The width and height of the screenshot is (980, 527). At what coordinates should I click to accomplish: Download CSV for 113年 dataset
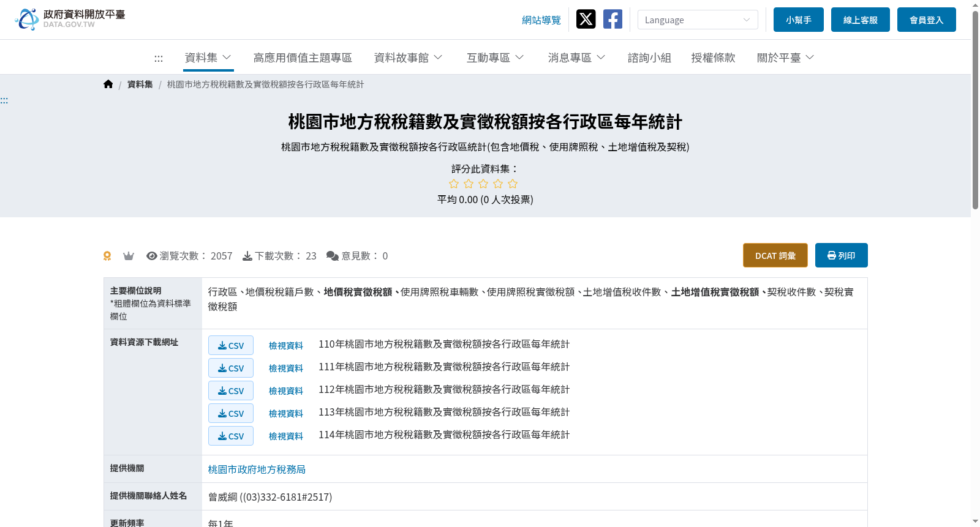point(231,413)
